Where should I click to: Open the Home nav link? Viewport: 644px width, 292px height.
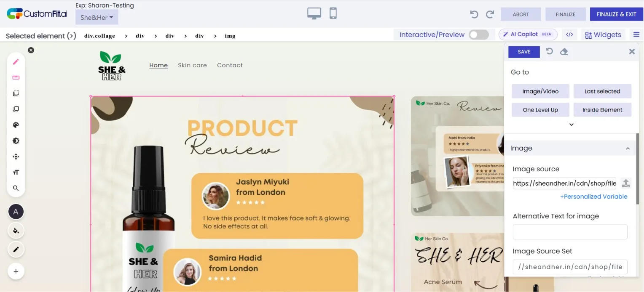tap(158, 65)
